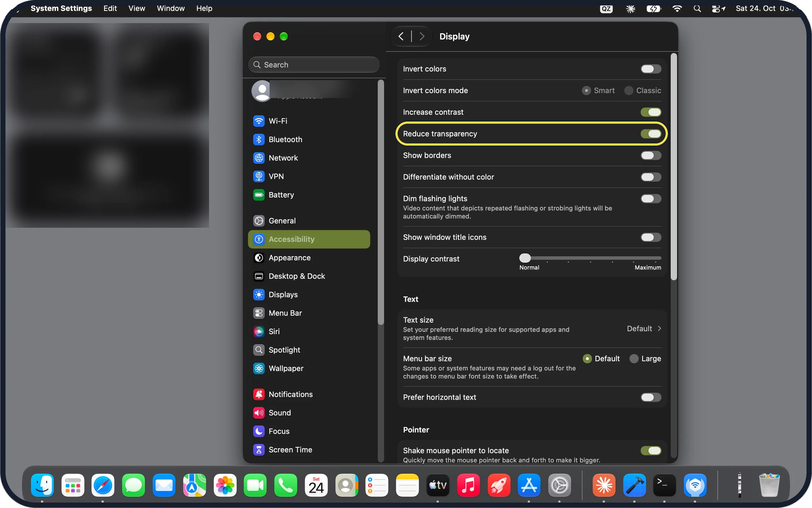Enable Show window title icons
812x508 pixels.
pyautogui.click(x=651, y=237)
